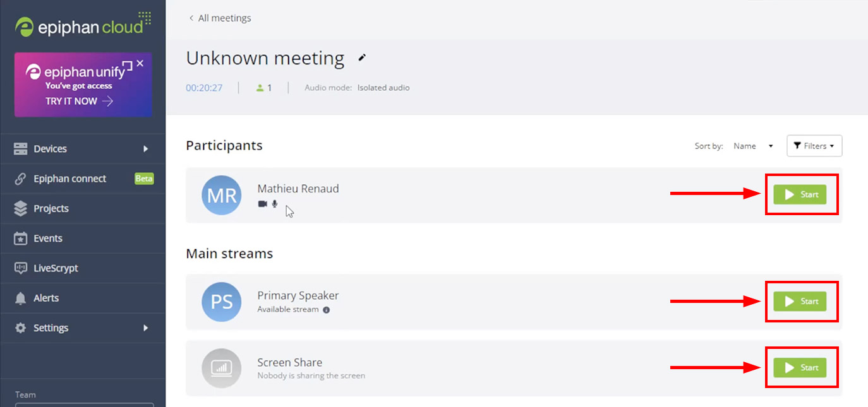The width and height of the screenshot is (868, 407).
Task: Click the pencil icon to rename meeting
Action: [x=362, y=58]
